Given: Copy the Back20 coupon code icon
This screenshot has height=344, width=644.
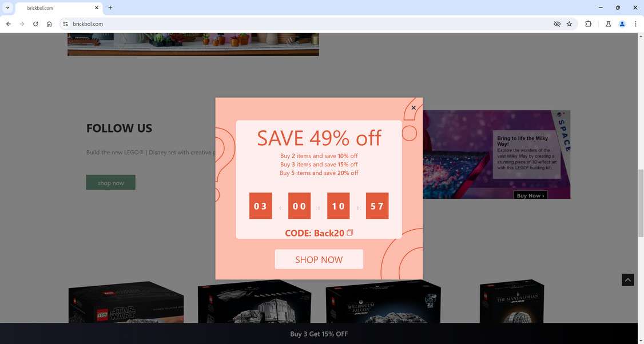Looking at the screenshot, I should (350, 233).
